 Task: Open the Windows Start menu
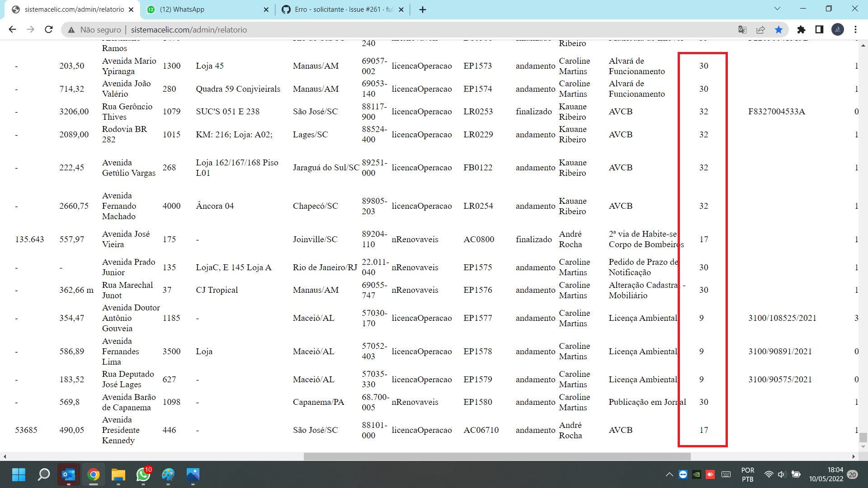(x=19, y=474)
